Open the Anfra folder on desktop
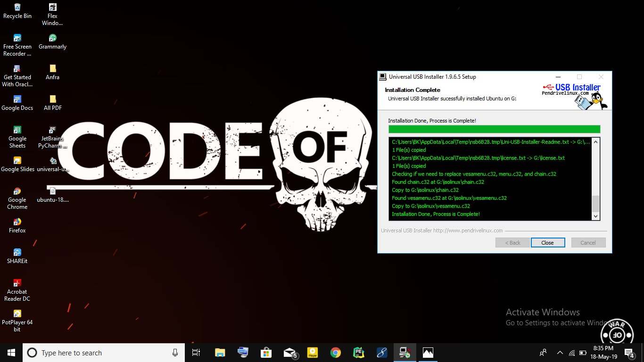Image resolution: width=644 pixels, height=362 pixels. [x=52, y=72]
